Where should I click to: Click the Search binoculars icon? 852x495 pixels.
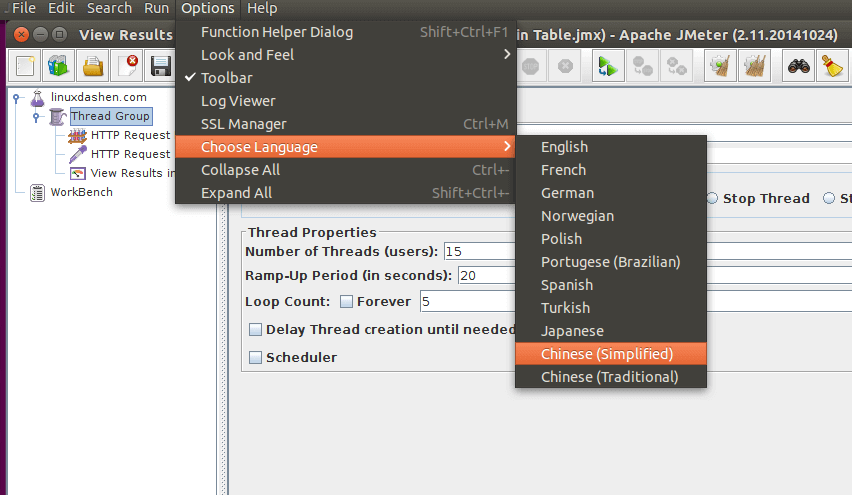tap(799, 67)
